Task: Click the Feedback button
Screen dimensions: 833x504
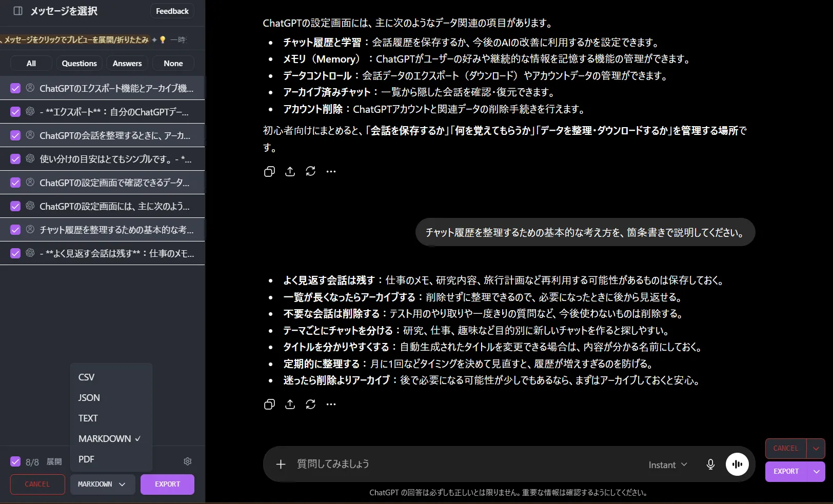Action: 172,11
